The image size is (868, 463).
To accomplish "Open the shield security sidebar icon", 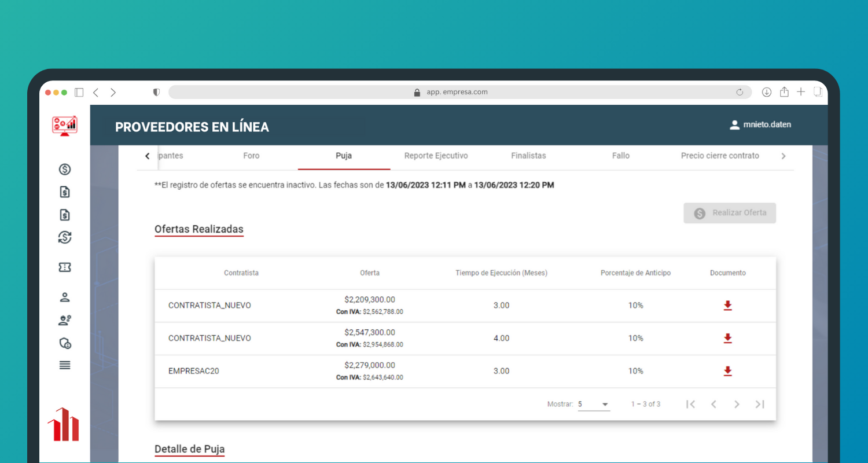I will pos(65,343).
